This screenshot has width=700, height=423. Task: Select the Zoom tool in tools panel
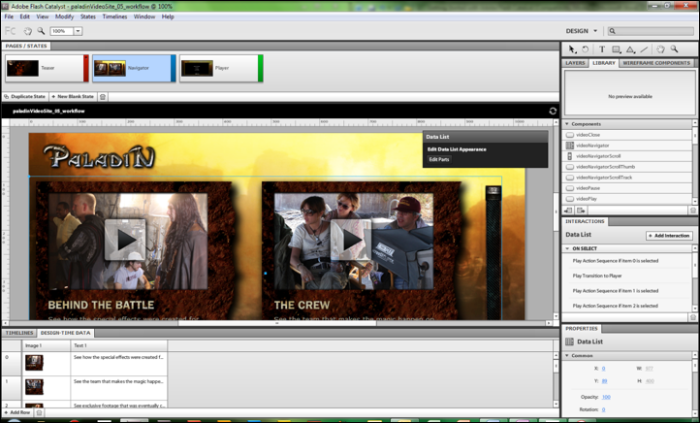coord(674,50)
